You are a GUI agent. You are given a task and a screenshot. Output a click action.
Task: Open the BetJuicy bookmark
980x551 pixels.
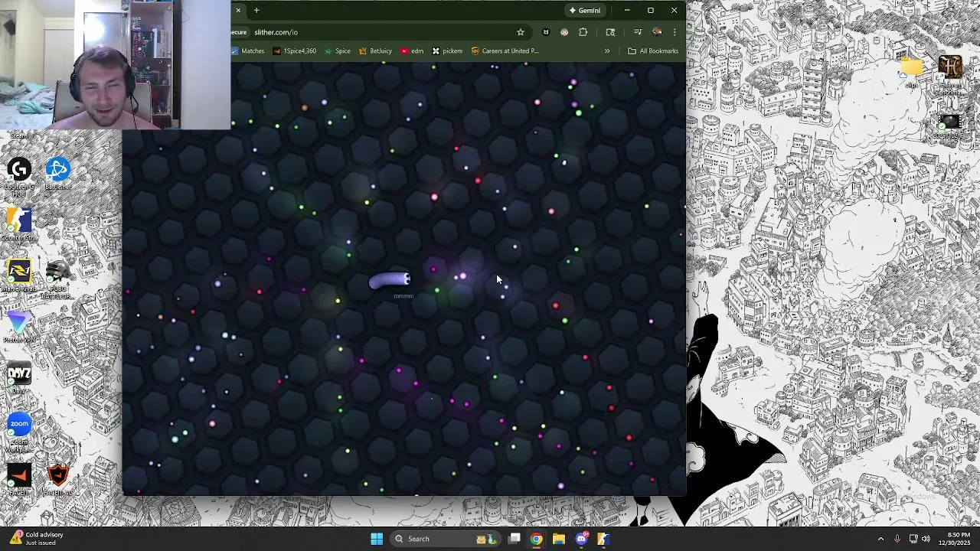point(376,51)
